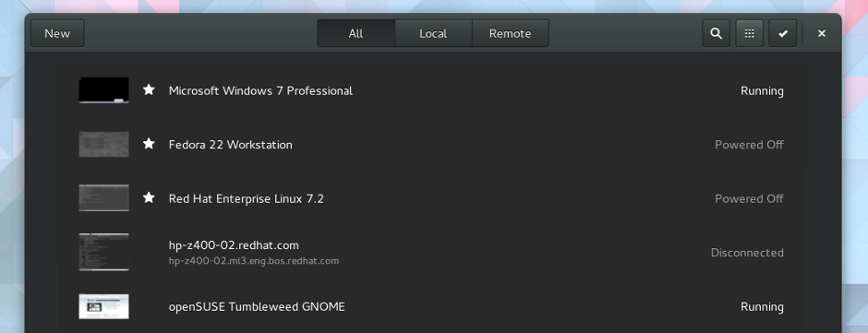The width and height of the screenshot is (868, 333).
Task: Enable selection mode with checkmark icon
Action: tap(782, 33)
